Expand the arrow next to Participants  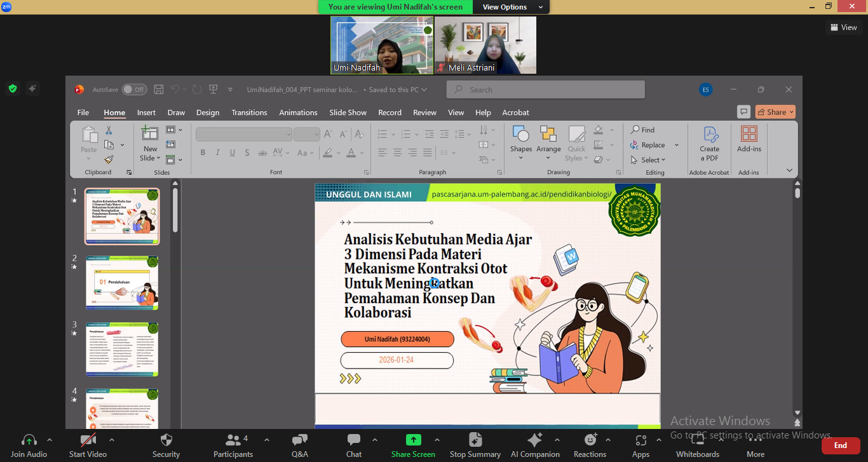(266, 440)
